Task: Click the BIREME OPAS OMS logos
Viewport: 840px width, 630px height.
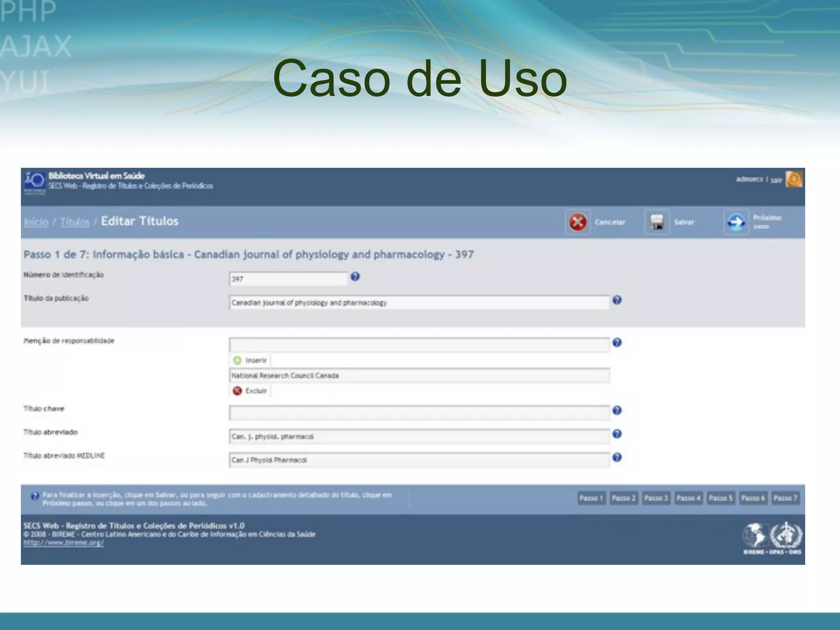Action: pyautogui.click(x=772, y=539)
